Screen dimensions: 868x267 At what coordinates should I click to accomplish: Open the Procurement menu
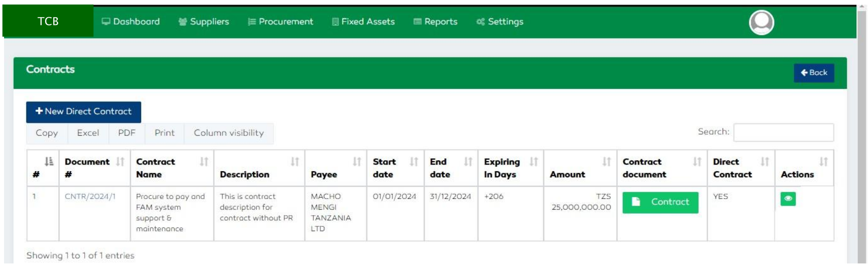pos(280,21)
